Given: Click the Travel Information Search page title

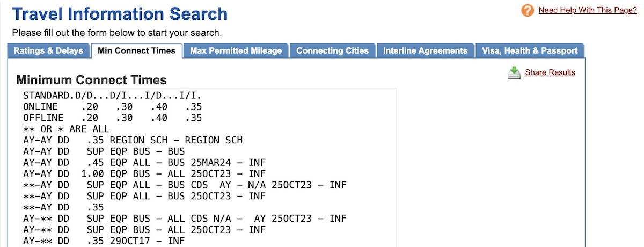Looking at the screenshot, I should click(x=120, y=14).
